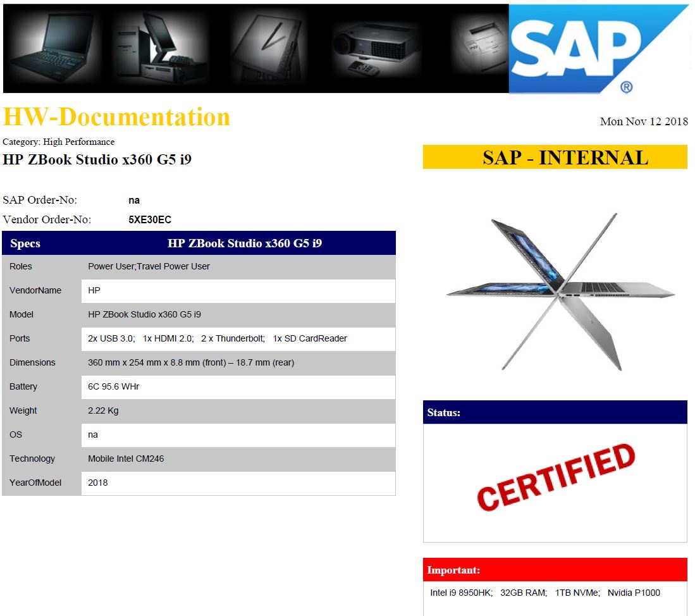Select 'Intel i9 8950HK;' in Important panel
This screenshot has width=695, height=616.
coord(462,593)
